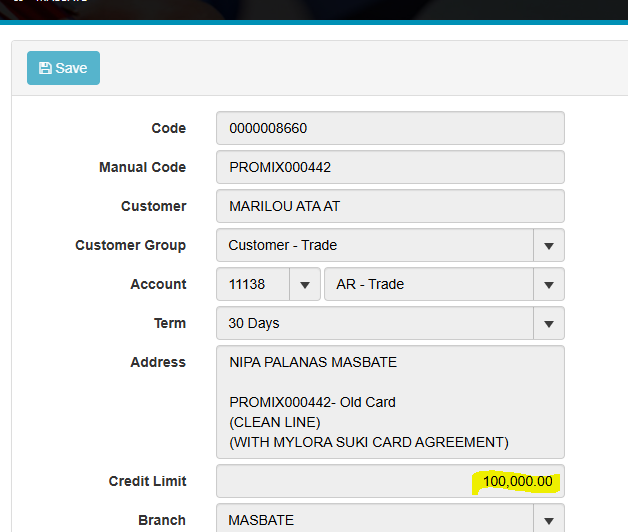Open the Branch dropdown showing MASBATE

click(548, 520)
